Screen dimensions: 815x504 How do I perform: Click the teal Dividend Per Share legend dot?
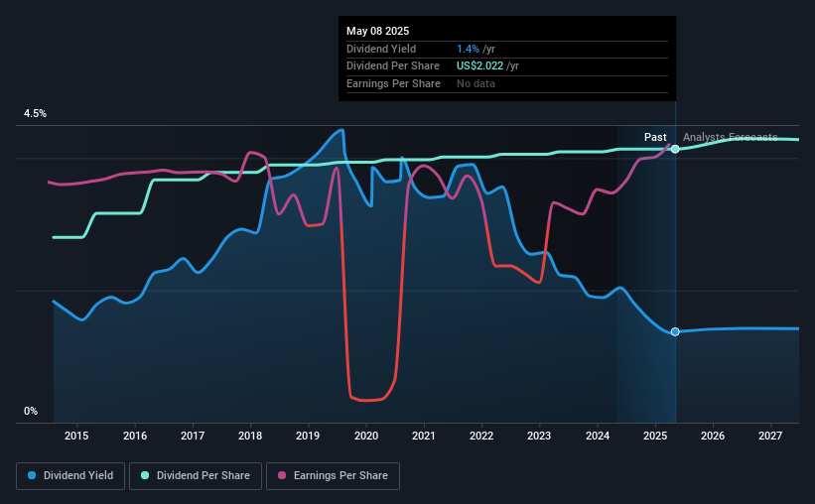145,475
